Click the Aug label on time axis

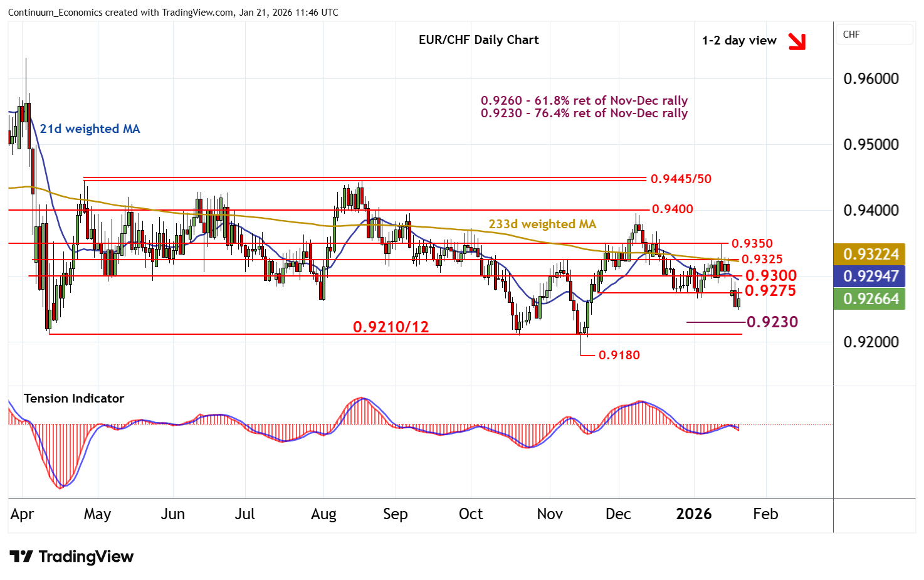tap(323, 514)
